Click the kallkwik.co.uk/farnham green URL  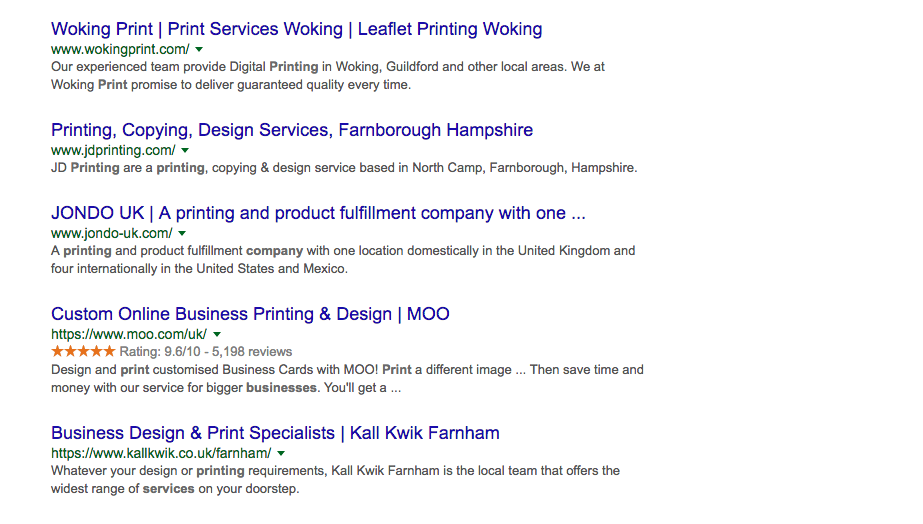pos(161,453)
